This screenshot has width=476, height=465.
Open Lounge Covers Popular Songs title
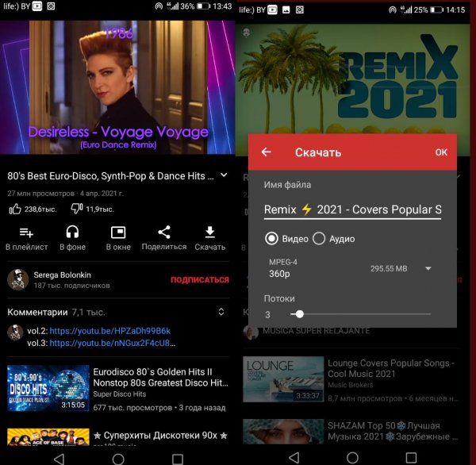coord(391,368)
